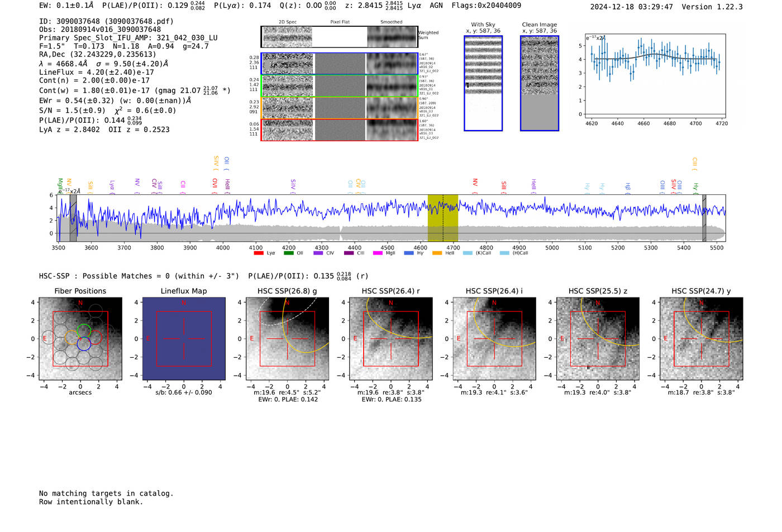
Task: Click the HSC-SSP Possible Matches heading
Action: (139, 276)
